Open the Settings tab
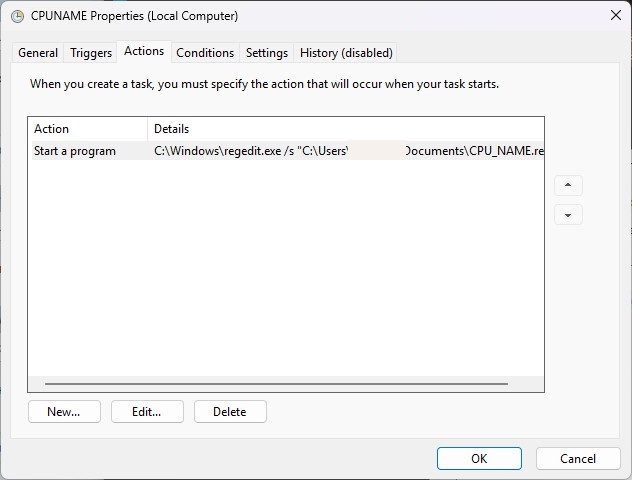Image resolution: width=632 pixels, height=480 pixels. point(267,53)
